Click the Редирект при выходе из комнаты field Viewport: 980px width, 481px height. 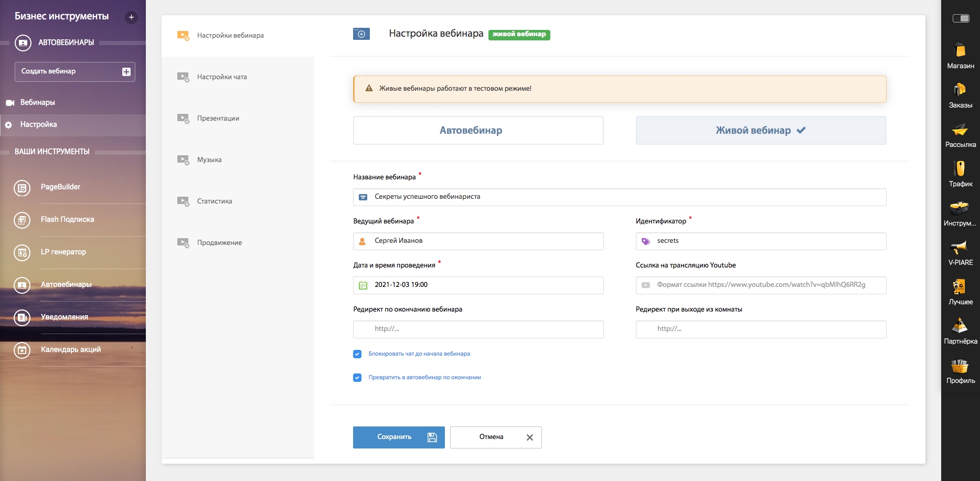pos(761,329)
